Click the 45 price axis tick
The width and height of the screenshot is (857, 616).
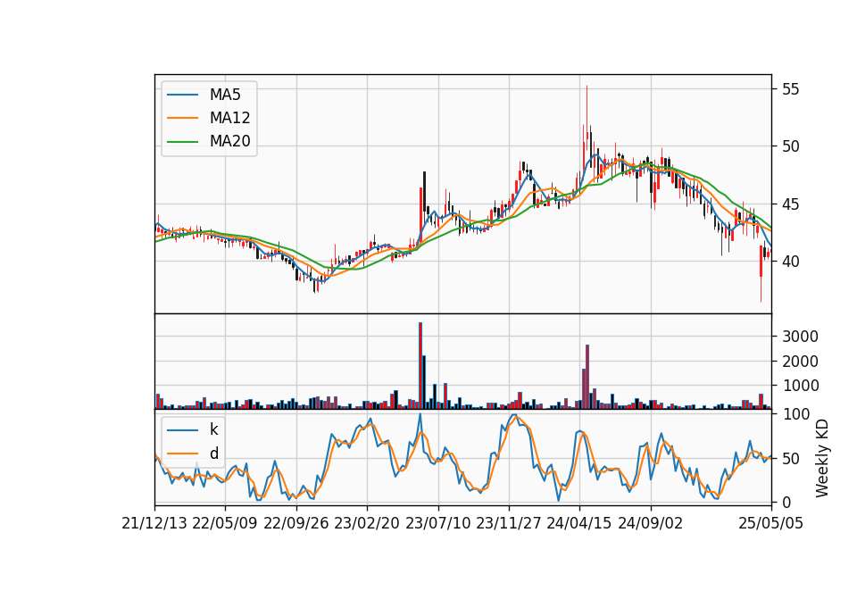(x=790, y=204)
